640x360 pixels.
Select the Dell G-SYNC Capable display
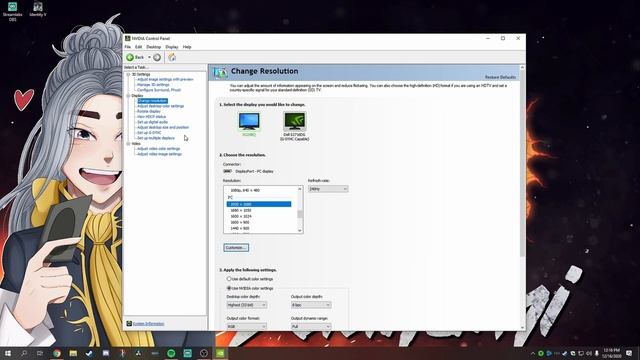coord(294,127)
